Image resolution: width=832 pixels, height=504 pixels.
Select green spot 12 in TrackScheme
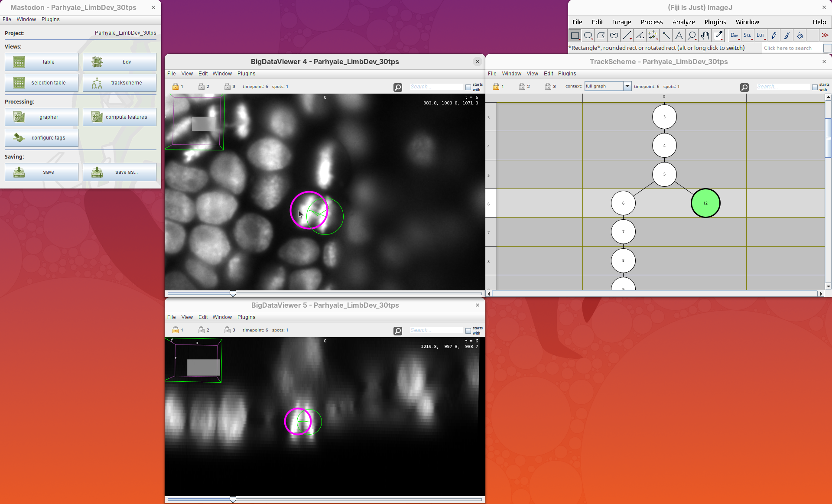pos(705,203)
